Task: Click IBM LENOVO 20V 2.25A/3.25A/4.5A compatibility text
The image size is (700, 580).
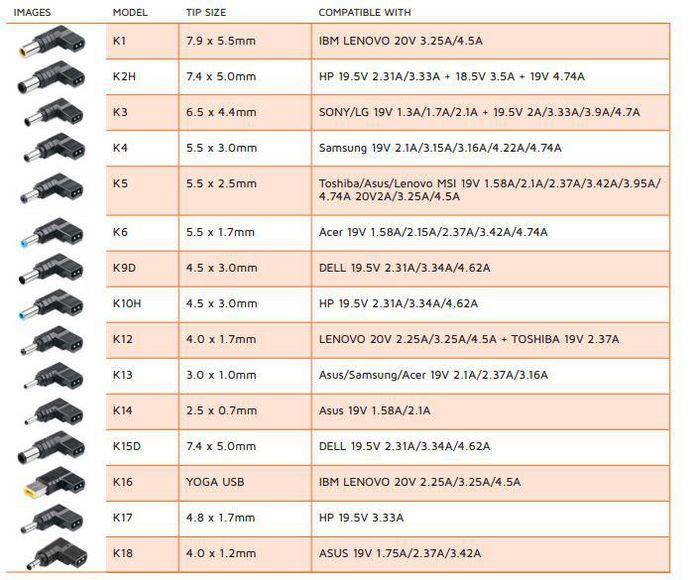Action: (x=420, y=483)
